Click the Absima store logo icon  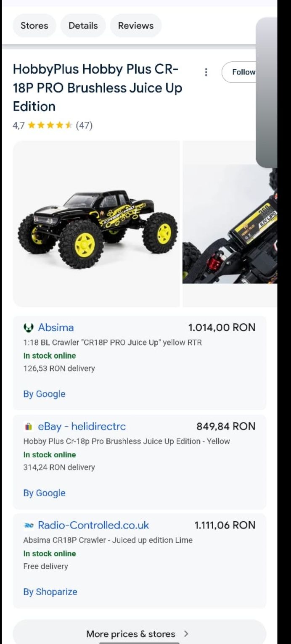[x=28, y=327]
